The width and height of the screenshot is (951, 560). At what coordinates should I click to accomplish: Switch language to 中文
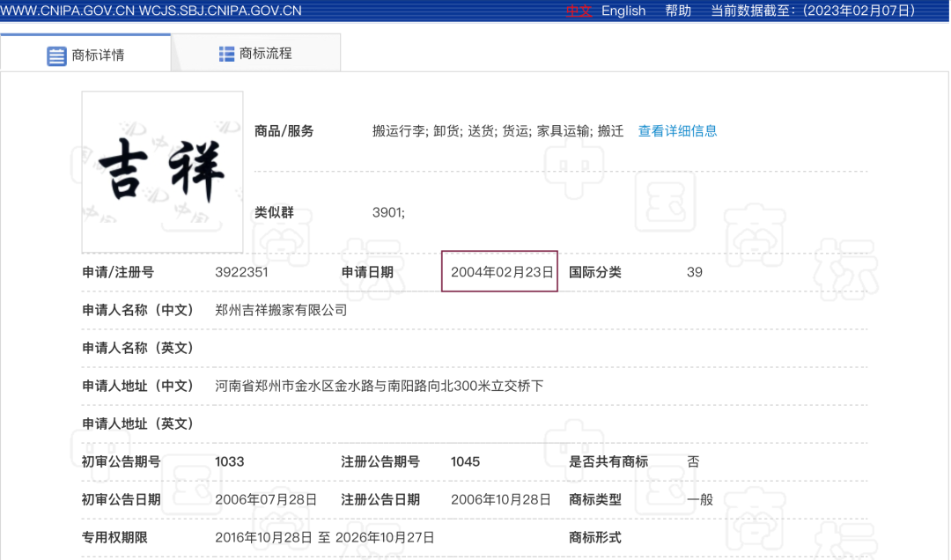tap(578, 11)
